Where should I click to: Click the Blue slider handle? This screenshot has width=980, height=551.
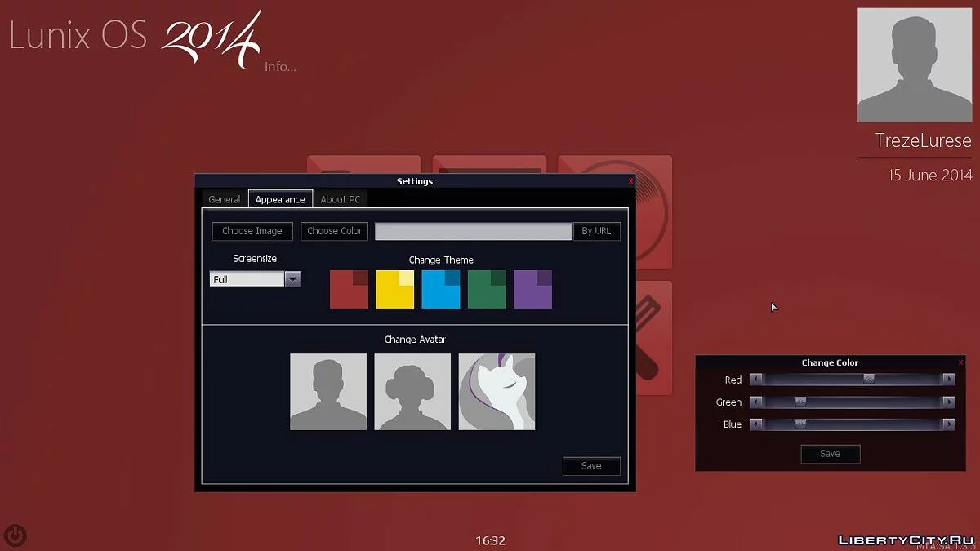click(800, 424)
